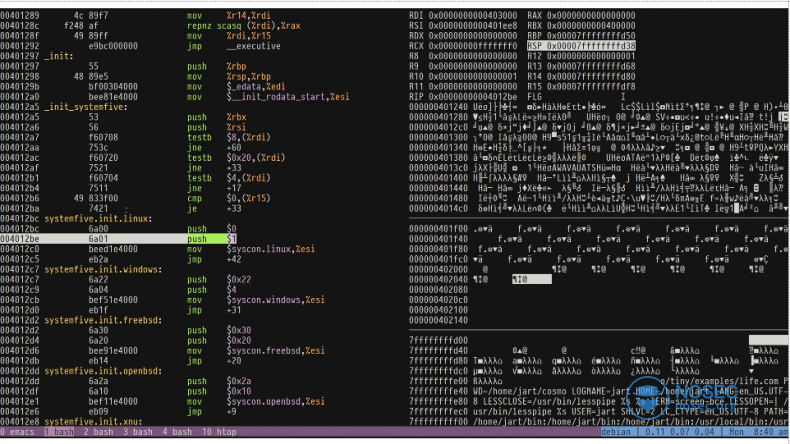Click the systemfive.init.freebsd: label
This screenshot has width=790, height=444.
[x=103, y=321]
